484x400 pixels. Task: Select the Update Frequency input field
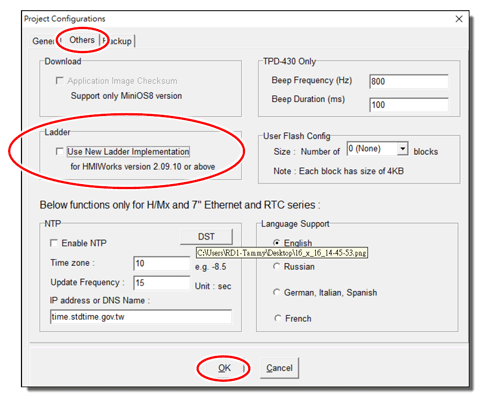pos(162,283)
